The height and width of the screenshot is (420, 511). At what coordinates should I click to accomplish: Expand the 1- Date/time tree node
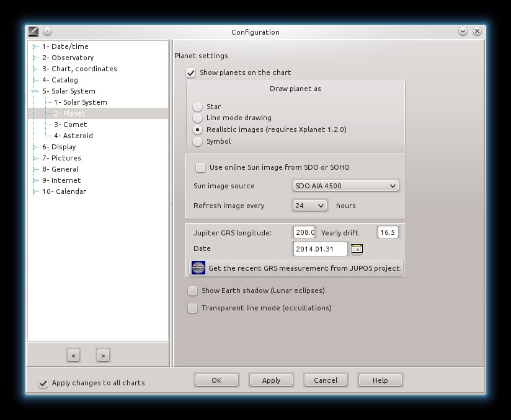point(35,47)
